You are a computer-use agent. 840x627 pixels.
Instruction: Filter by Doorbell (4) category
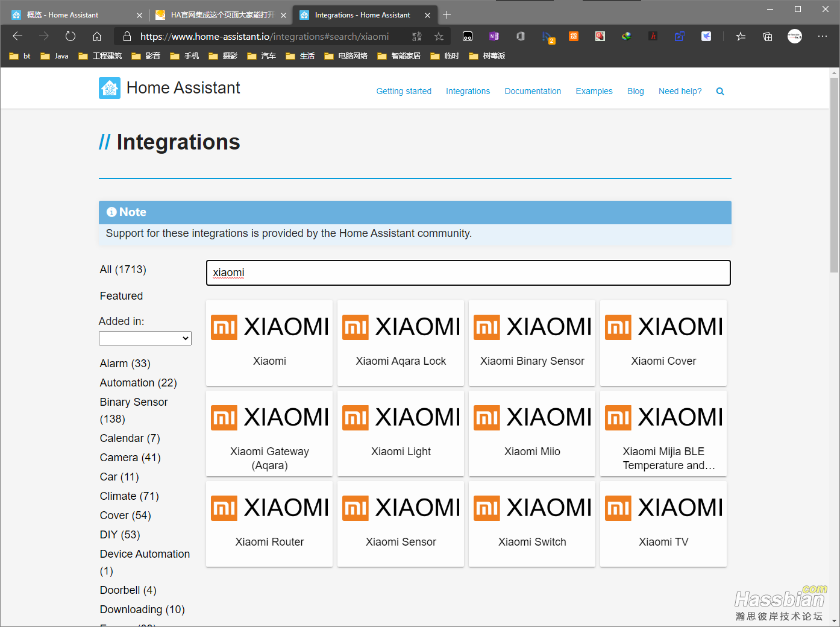point(128,590)
